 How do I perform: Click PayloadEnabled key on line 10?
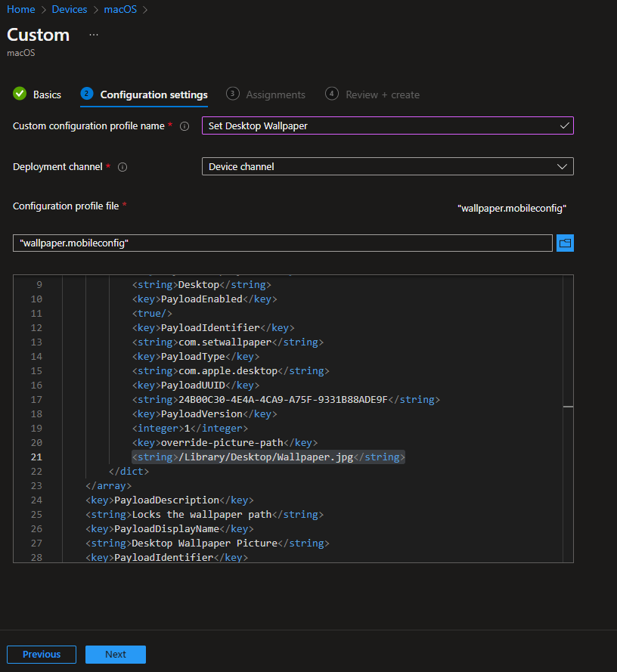coord(204,299)
